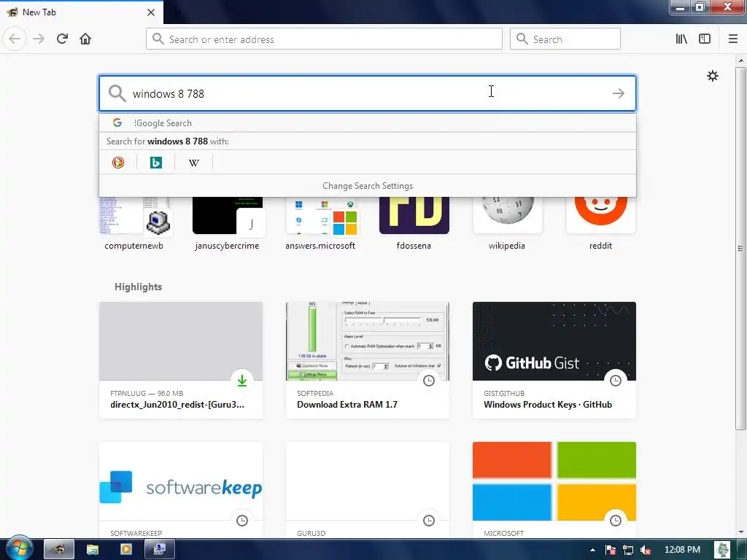Click the browser Back arrow button
This screenshot has height=560, width=747.
(15, 39)
